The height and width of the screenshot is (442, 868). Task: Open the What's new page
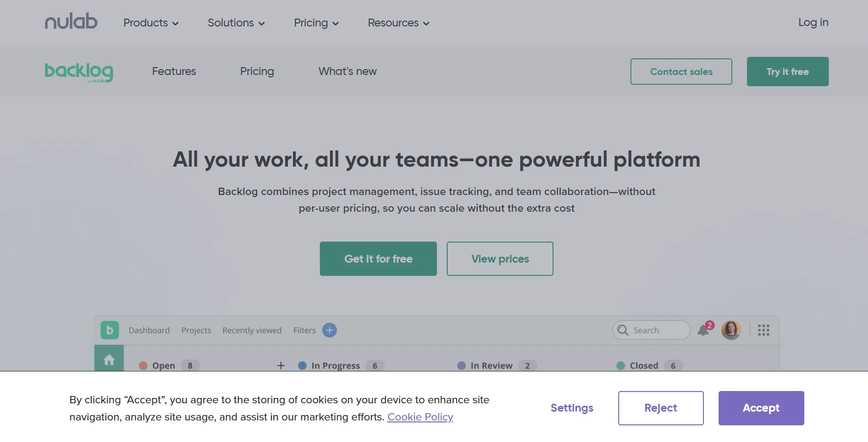click(x=347, y=72)
